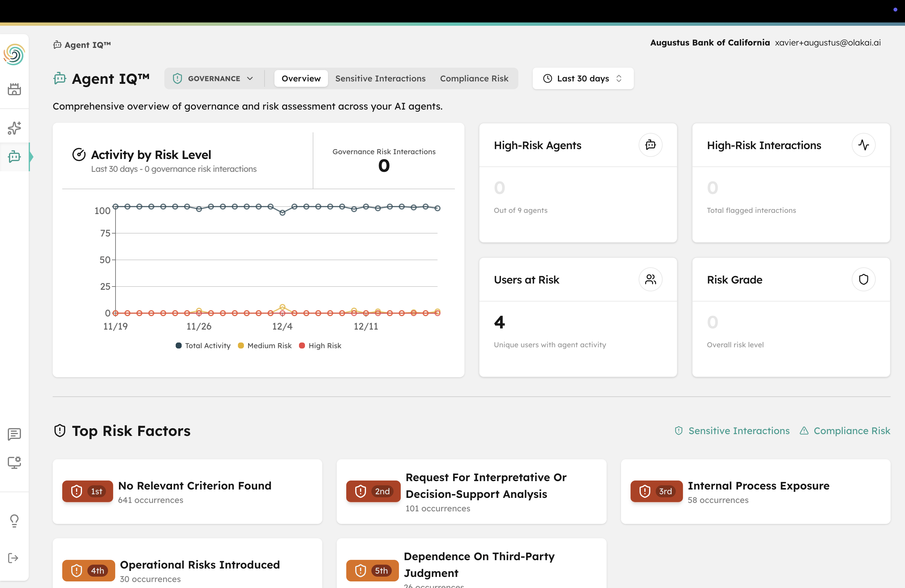Click the High Risk color dot in chart legend
The image size is (905, 588).
point(302,345)
